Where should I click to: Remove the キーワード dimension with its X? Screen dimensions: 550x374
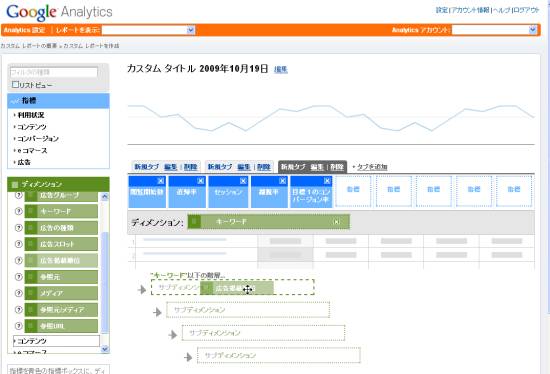(x=336, y=222)
